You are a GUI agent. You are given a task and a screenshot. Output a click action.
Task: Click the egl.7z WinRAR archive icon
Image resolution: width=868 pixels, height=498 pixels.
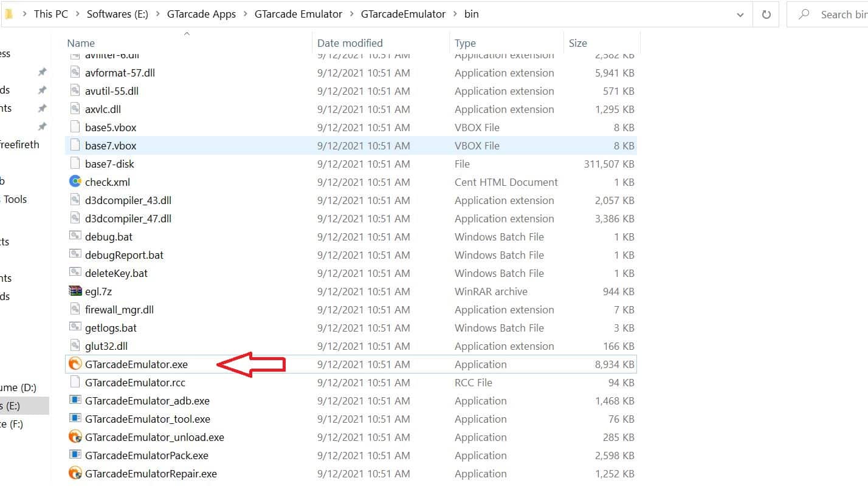75,292
